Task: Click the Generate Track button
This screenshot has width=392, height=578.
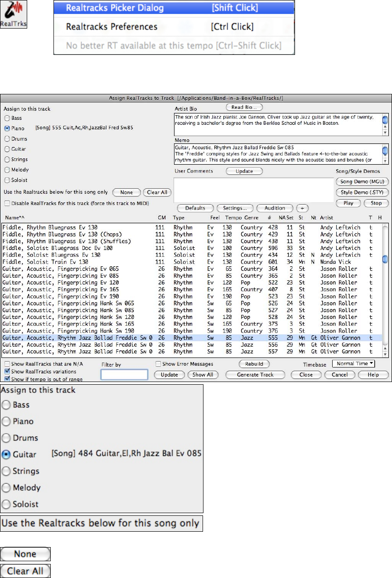Action: [x=255, y=375]
